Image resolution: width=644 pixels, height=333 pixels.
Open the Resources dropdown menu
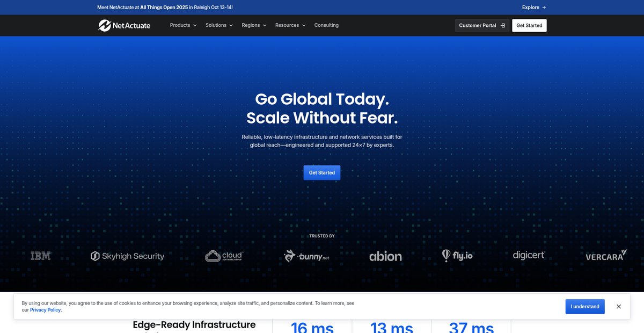[x=290, y=25]
